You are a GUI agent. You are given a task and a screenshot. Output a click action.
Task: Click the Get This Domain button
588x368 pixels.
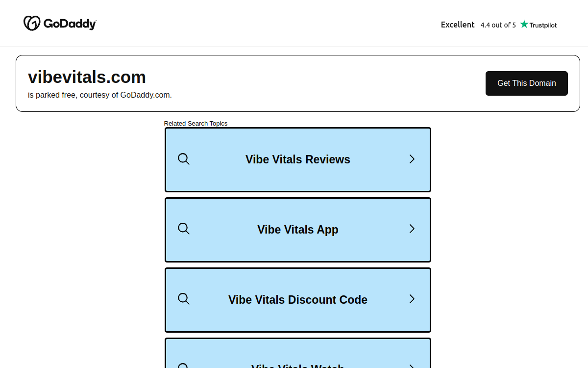click(527, 83)
